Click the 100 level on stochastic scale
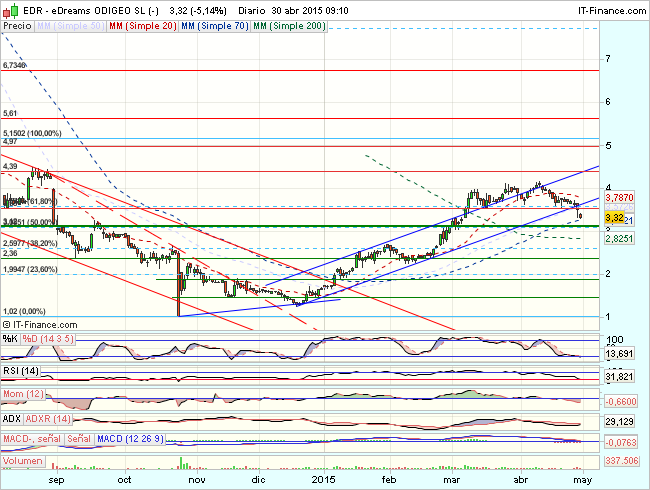This screenshot has width=650, height=490. 614,340
